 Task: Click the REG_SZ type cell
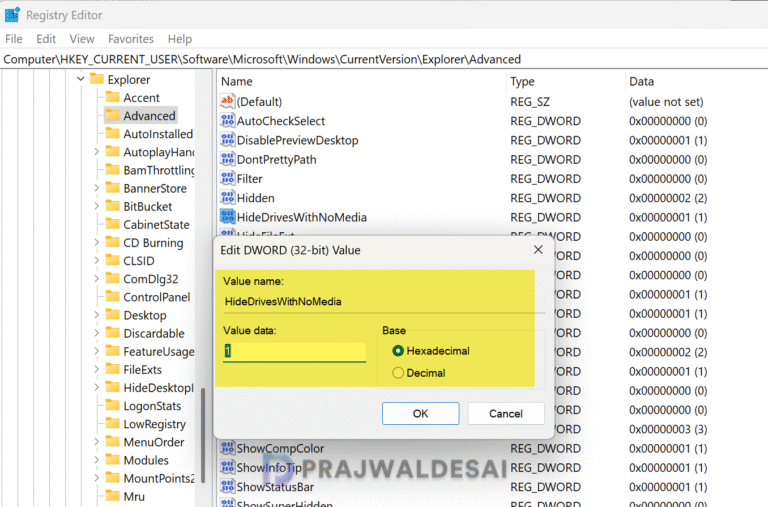click(x=530, y=101)
